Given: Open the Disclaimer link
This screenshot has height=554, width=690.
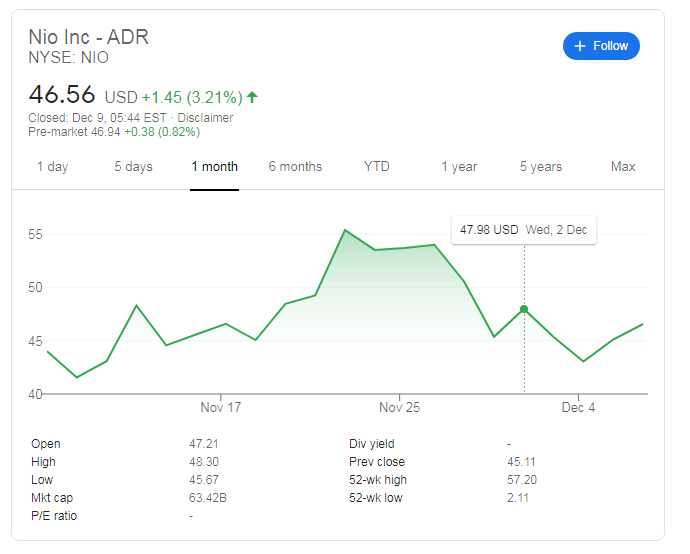Looking at the screenshot, I should [x=205, y=118].
